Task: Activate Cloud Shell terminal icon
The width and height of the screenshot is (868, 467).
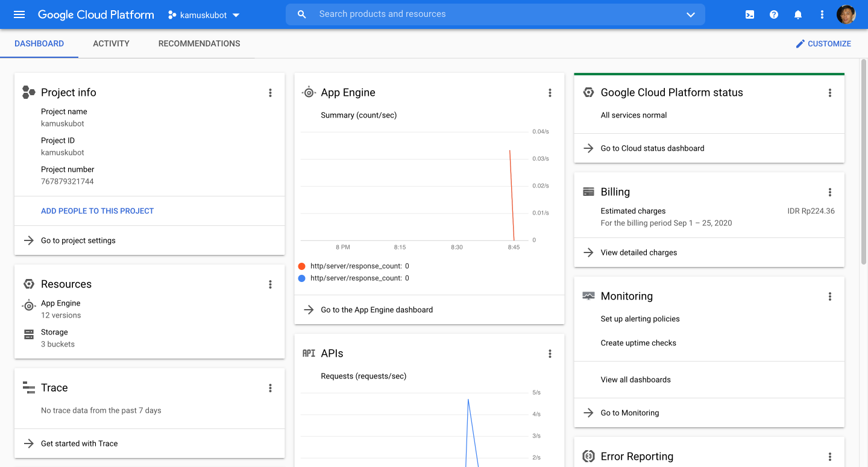Action: [x=750, y=14]
